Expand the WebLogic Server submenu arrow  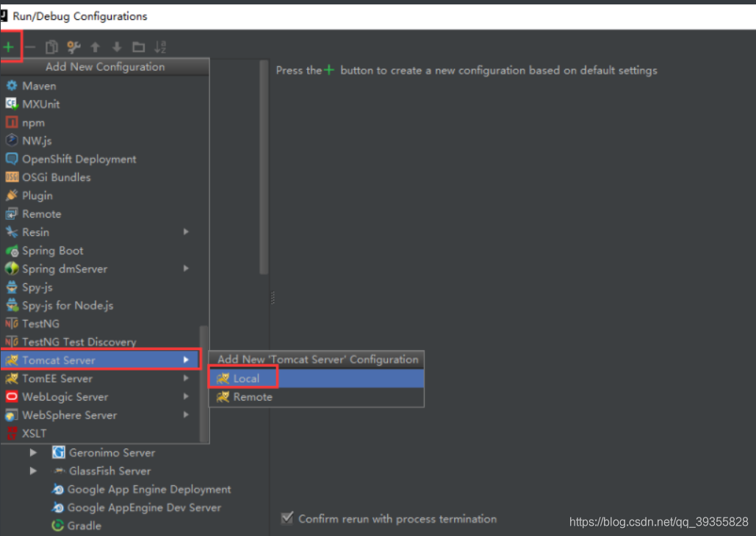pos(186,396)
